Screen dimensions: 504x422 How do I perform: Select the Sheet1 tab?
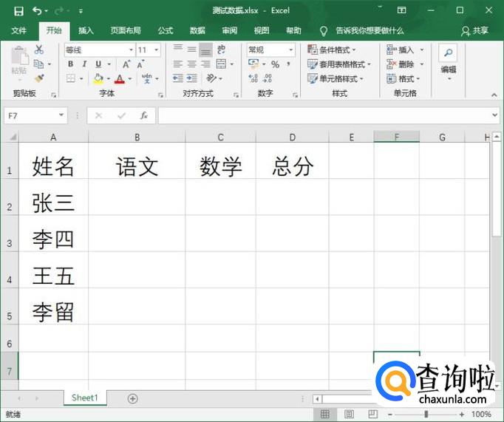click(85, 398)
